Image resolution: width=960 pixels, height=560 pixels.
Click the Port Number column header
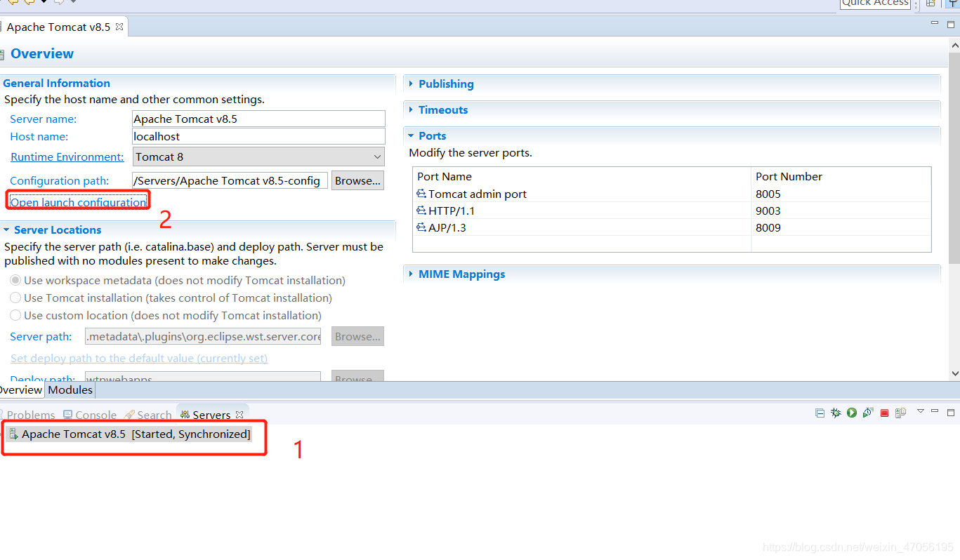(x=841, y=176)
